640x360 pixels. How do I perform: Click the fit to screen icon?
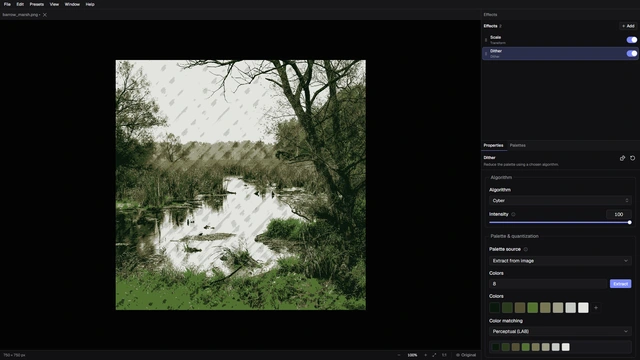point(434,355)
